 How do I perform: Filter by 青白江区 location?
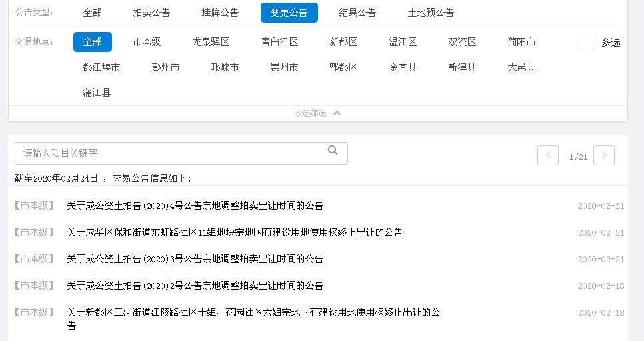280,42
